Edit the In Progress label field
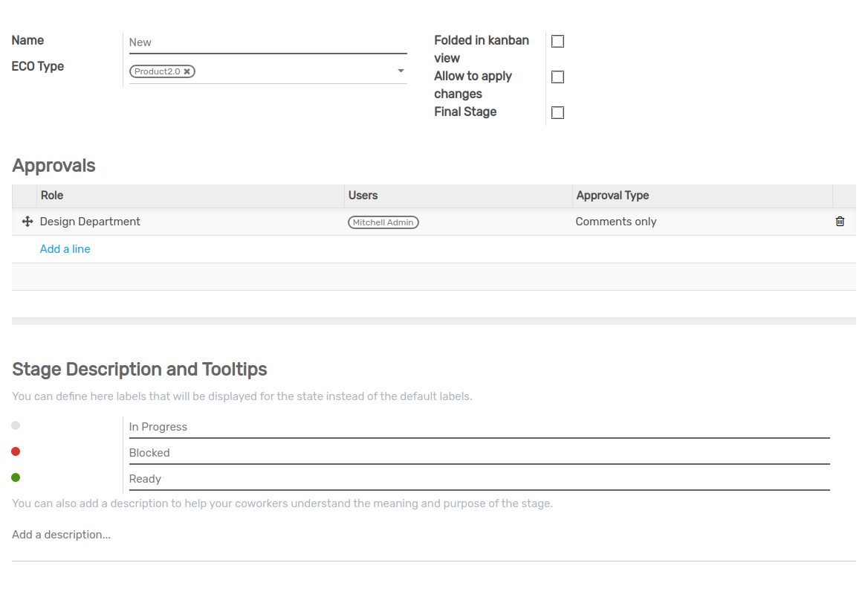Screen dimensions: 868x589 (479, 427)
